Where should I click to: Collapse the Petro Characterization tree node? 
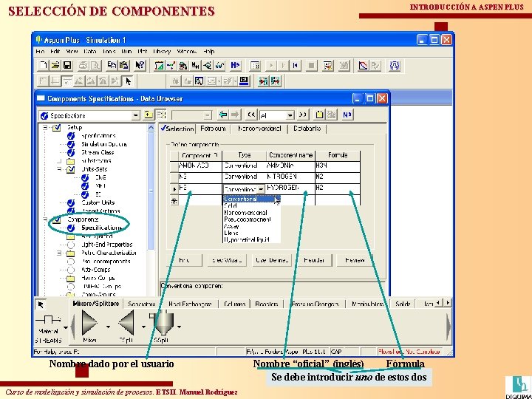click(60, 253)
